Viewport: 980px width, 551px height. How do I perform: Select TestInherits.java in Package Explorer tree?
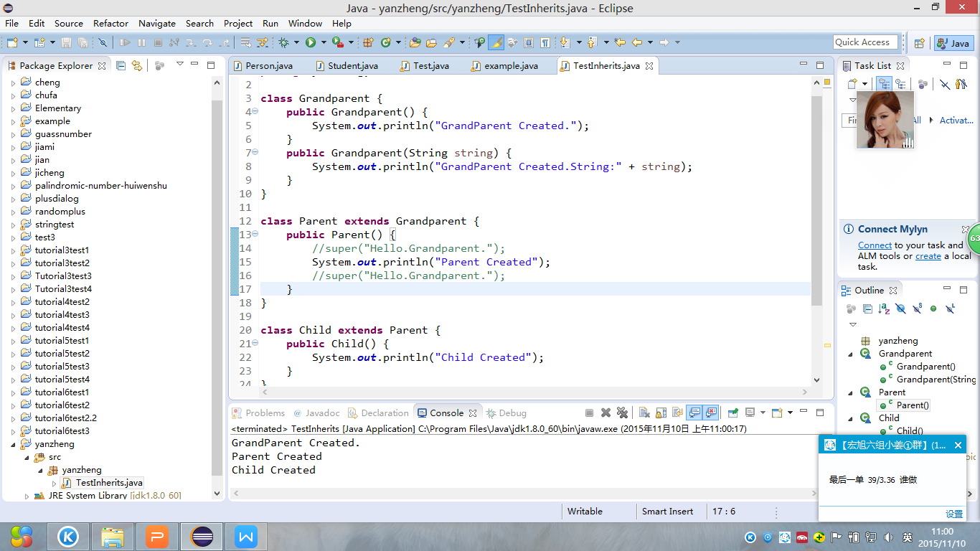point(109,483)
